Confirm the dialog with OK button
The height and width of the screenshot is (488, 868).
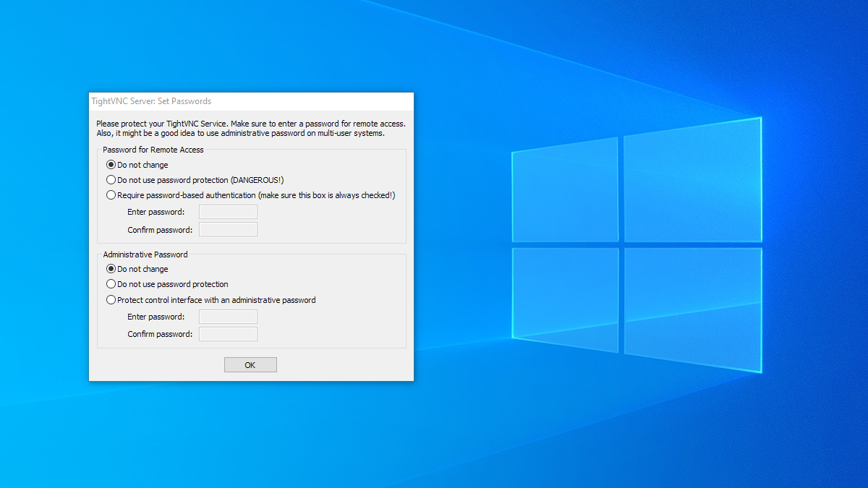[x=250, y=365]
